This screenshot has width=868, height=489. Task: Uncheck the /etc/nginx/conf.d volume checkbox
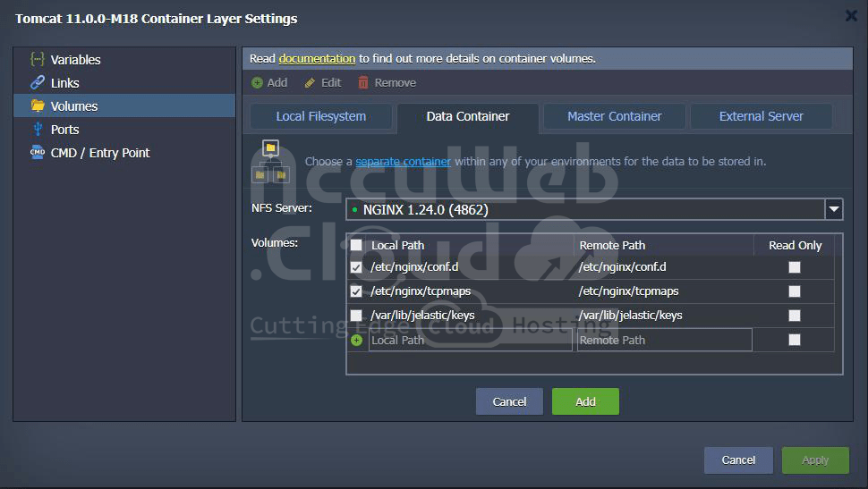[356, 267]
